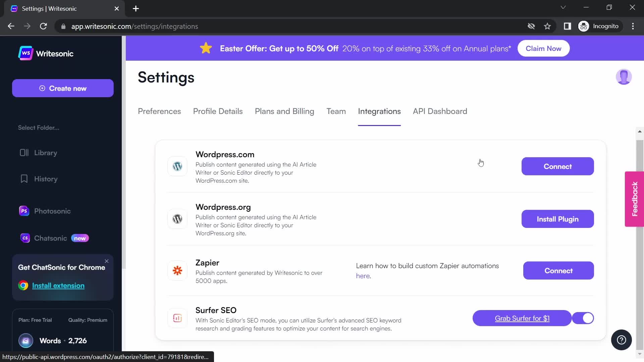Click the Install Plugin button for Wordpress.org
Image resolution: width=644 pixels, height=362 pixels.
(x=558, y=219)
